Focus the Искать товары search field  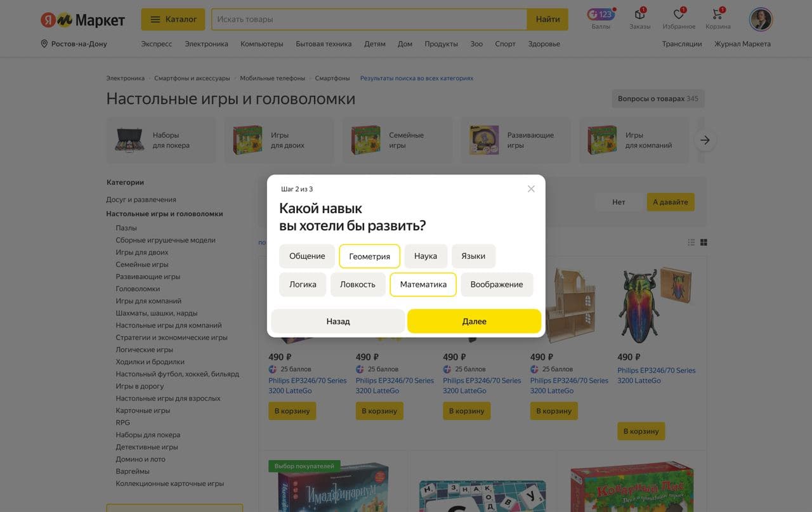click(369, 19)
